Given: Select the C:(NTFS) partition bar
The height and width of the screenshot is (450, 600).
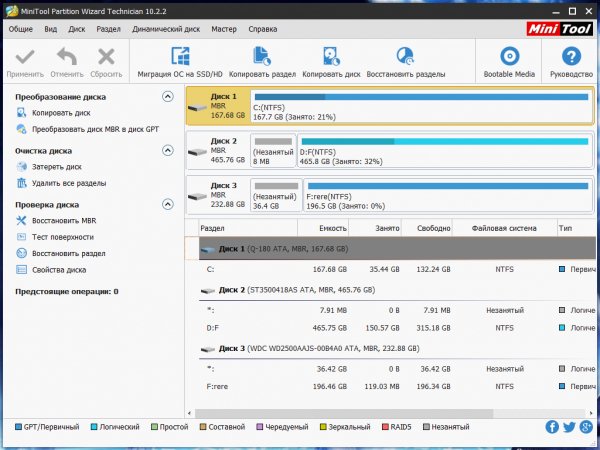Looking at the screenshot, I should pos(422,106).
